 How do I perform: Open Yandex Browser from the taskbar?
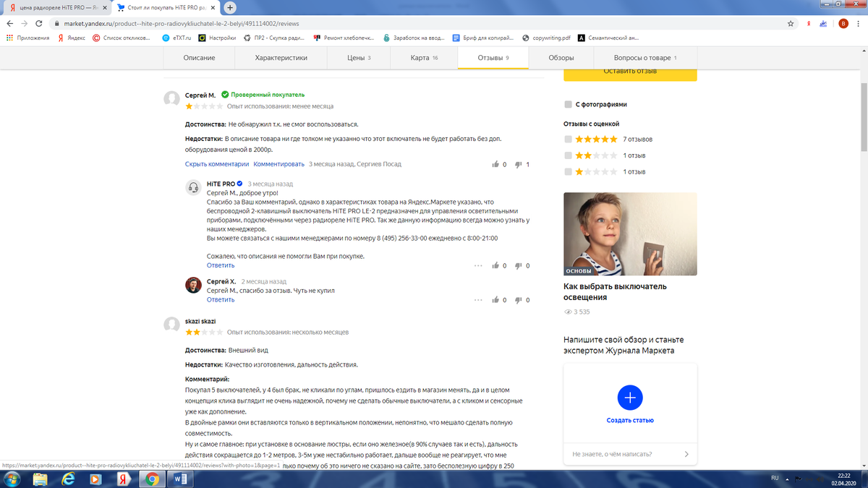[124, 479]
